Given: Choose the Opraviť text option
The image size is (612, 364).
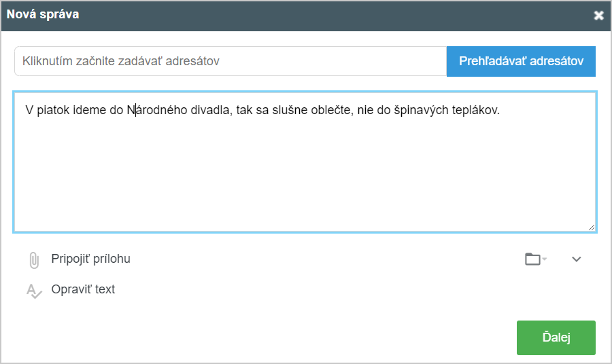Looking at the screenshot, I should pos(83,289).
